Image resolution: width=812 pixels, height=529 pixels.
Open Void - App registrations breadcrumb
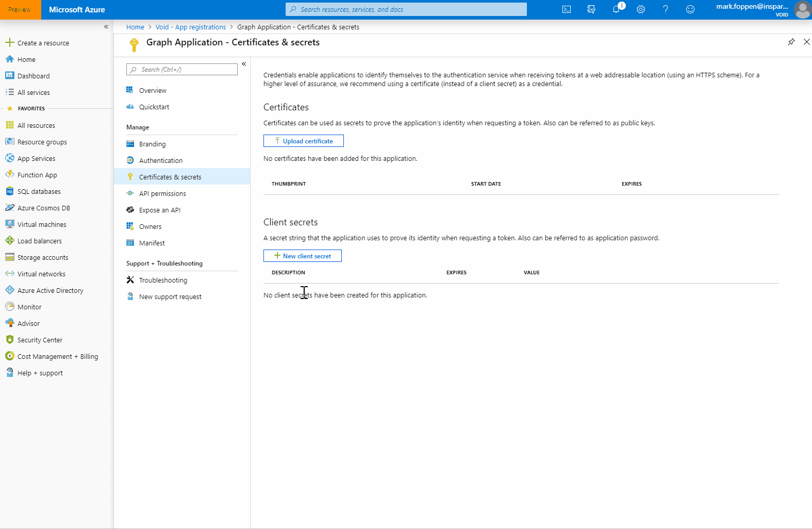click(x=191, y=27)
